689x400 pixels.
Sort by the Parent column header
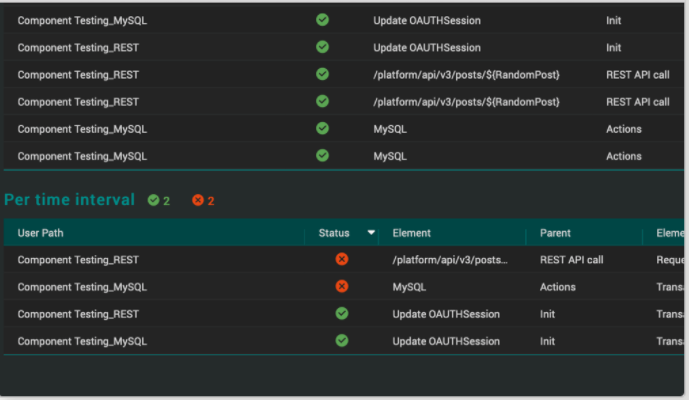pos(555,233)
